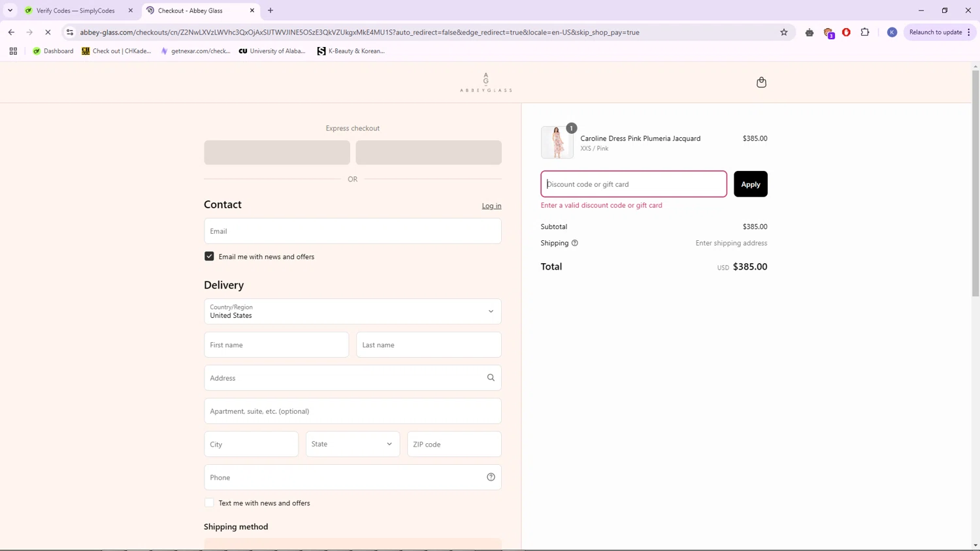Viewport: 980px width, 551px height.
Task: Click the first express checkout button
Action: click(277, 152)
